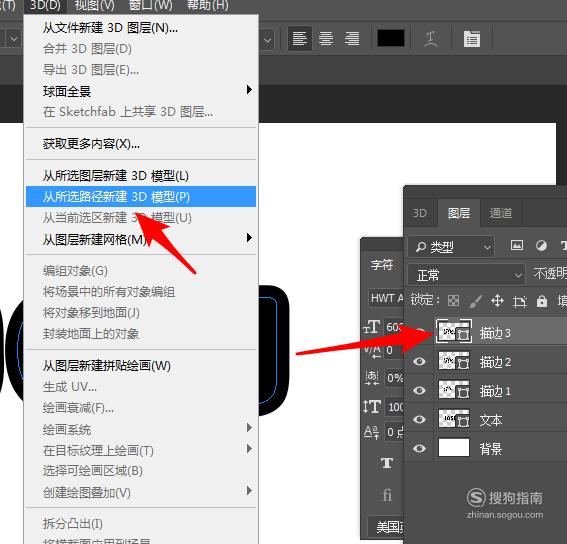Image resolution: width=567 pixels, height=544 pixels.
Task: Toggle the character and paragraph panels icon
Action: pos(472,39)
